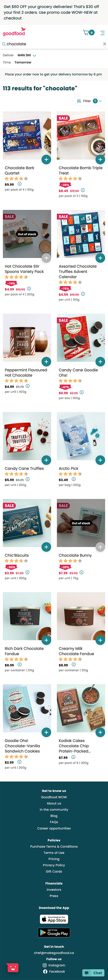Open the Kodiak Cakes product thumbnail
The width and height of the screenshot is (108, 980).
[81, 708]
